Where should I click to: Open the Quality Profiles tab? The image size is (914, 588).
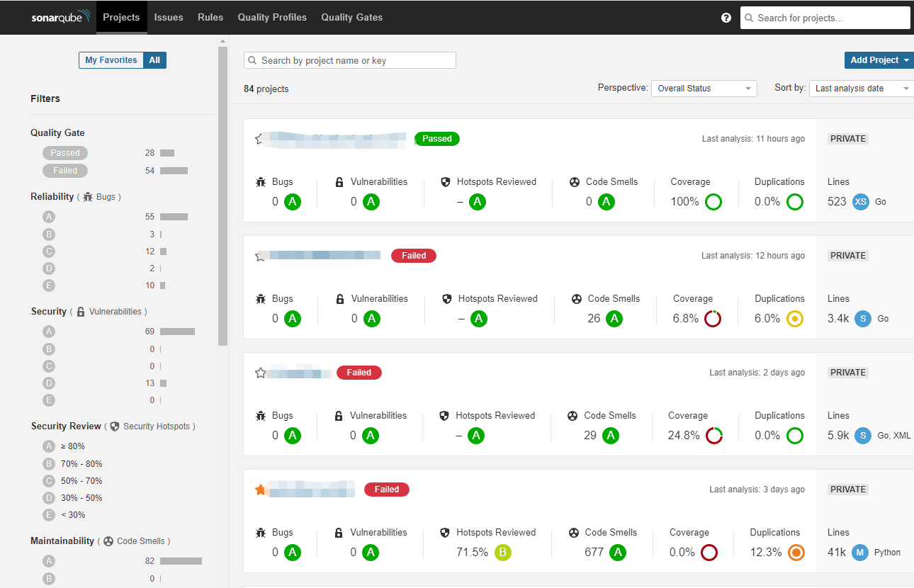[272, 17]
